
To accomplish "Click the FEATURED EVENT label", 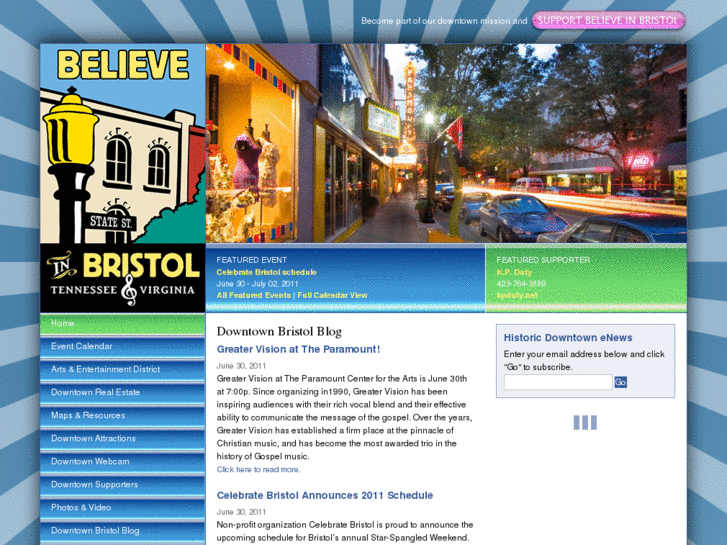I will [x=252, y=260].
